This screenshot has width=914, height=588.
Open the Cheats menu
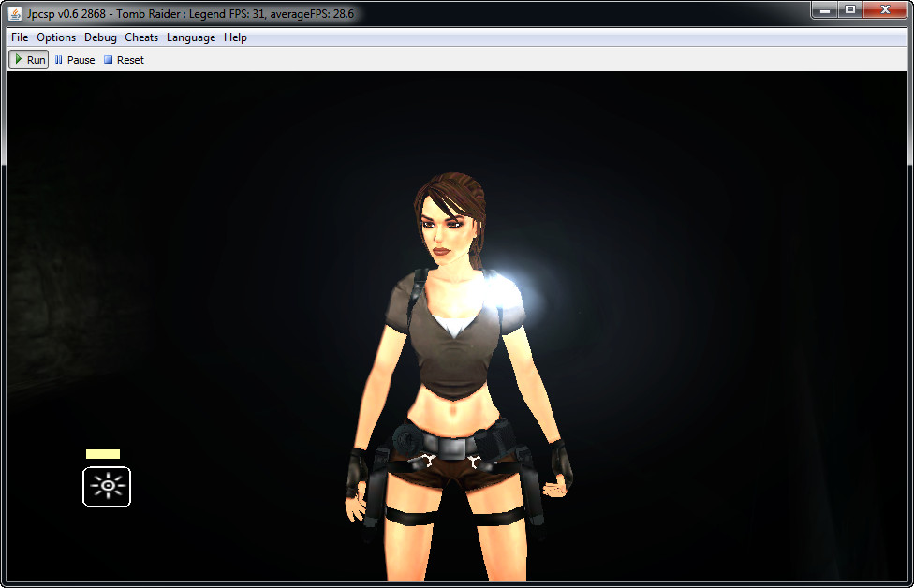point(141,37)
